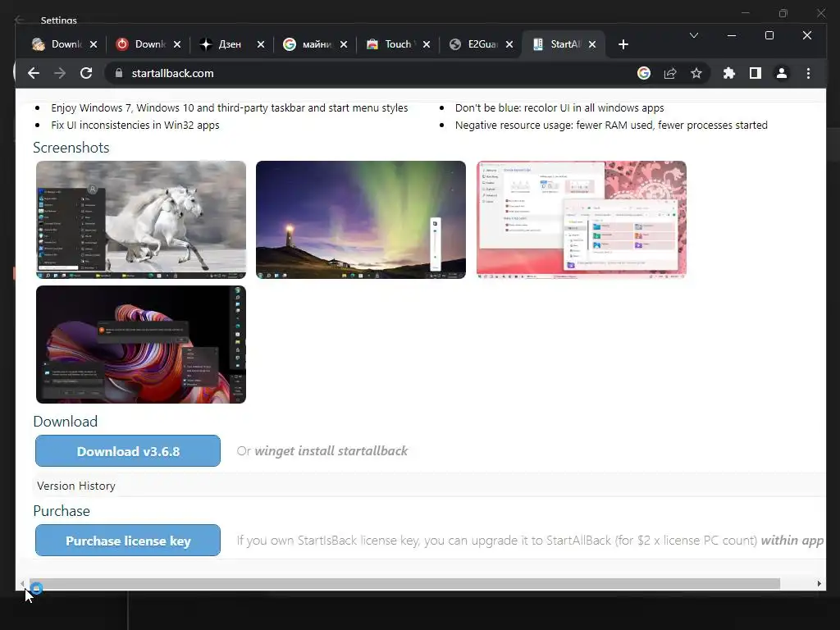Image resolution: width=840 pixels, height=630 pixels.
Task: Click the scrollbar right arrow
Action: click(819, 583)
